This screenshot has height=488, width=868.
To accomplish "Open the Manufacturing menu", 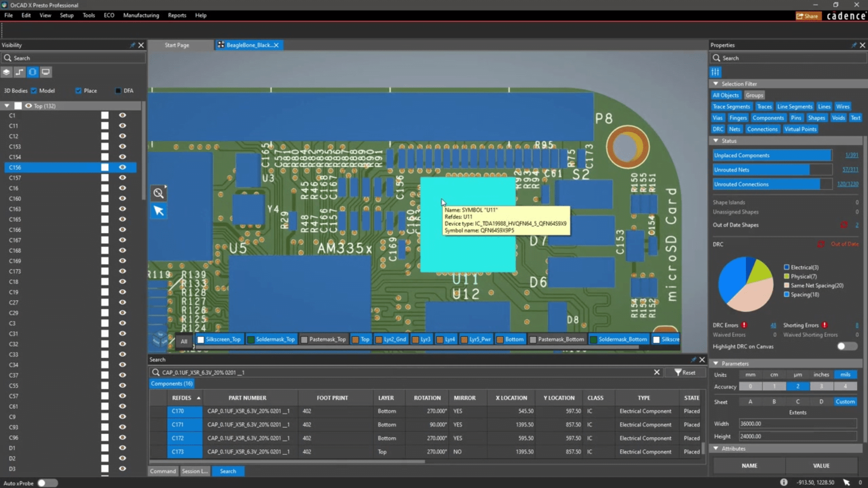I will pyautogui.click(x=141, y=15).
